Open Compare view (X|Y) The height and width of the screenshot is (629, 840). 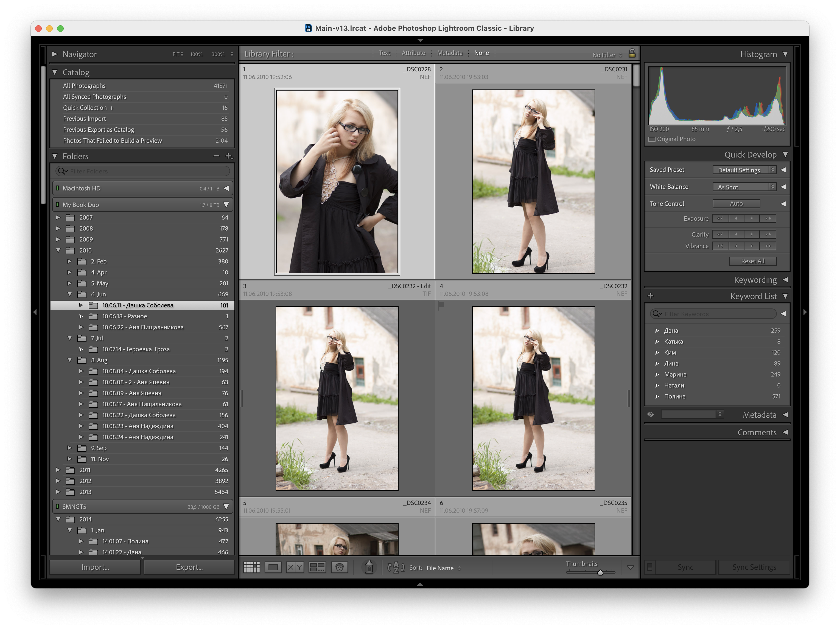tap(295, 568)
